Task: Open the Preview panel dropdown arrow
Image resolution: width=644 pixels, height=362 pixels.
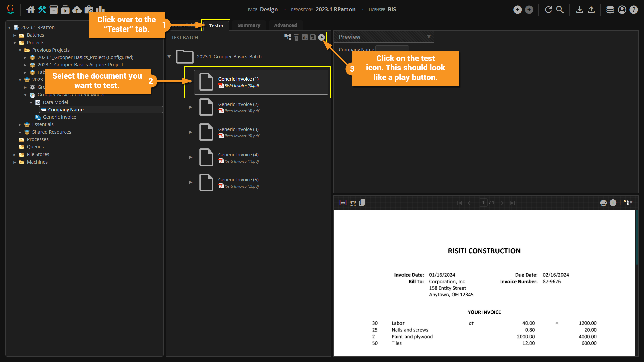Action: click(429, 37)
